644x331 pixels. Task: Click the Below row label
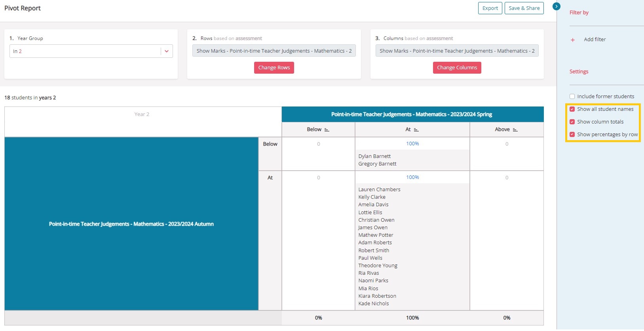coord(270,144)
